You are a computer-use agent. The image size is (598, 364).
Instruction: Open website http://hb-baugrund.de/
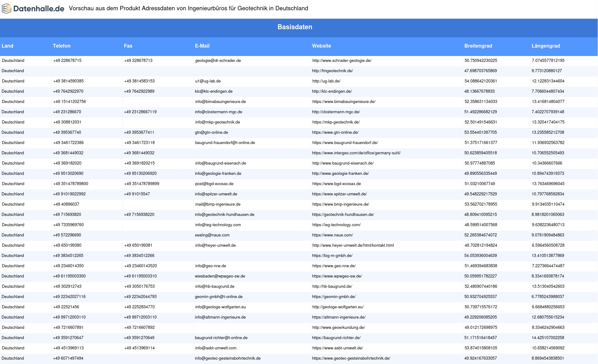point(332,287)
